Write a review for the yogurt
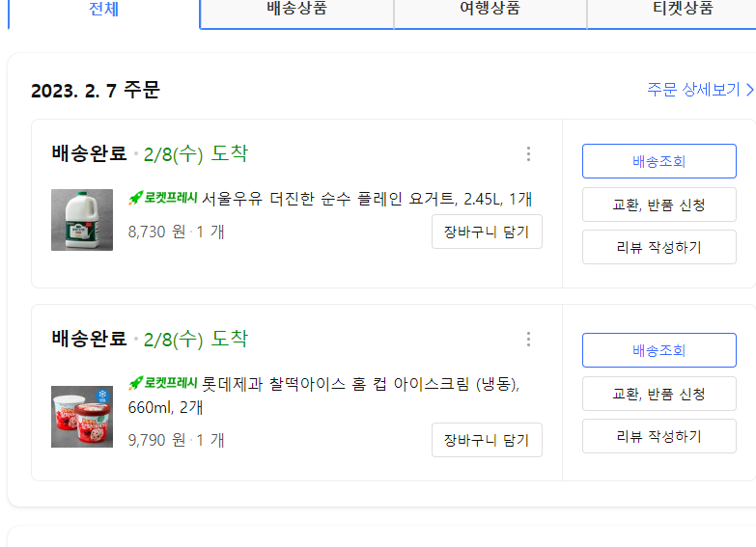756x547 pixels. [659, 247]
